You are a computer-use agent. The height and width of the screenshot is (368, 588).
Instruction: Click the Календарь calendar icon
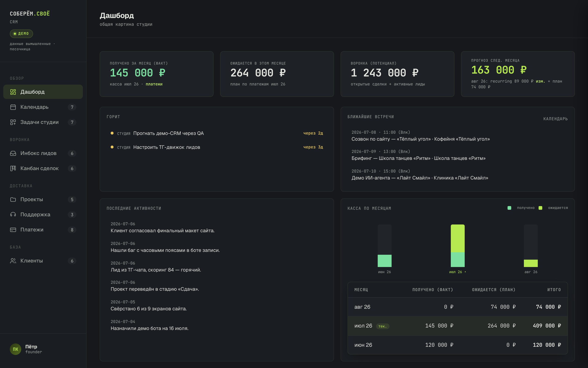tap(13, 107)
